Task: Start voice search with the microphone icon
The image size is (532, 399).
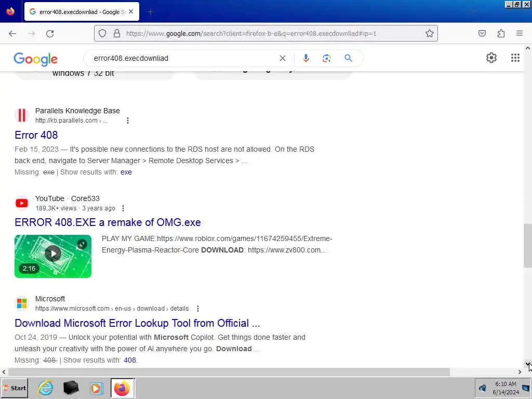Action: pos(306,58)
